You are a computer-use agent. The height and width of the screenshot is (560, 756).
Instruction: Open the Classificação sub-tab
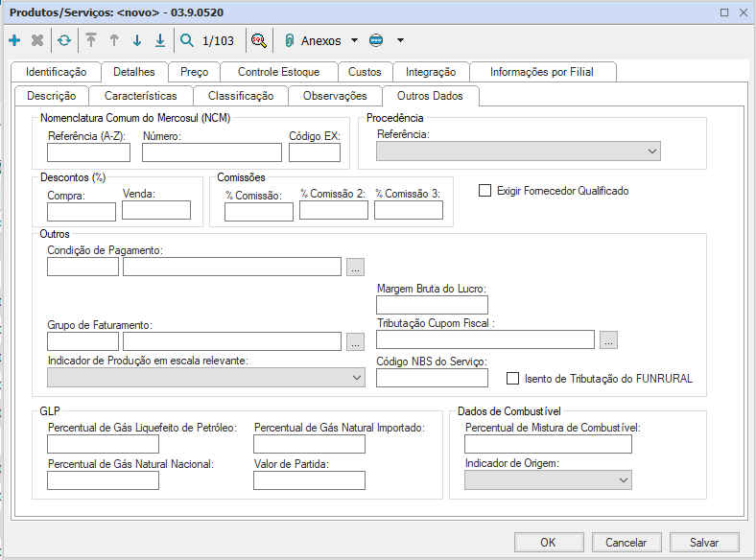click(x=241, y=96)
